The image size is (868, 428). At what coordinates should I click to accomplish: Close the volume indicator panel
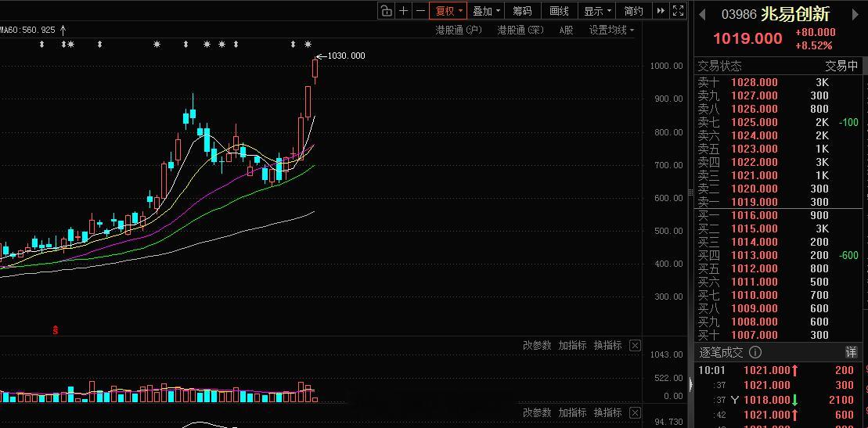pos(635,346)
